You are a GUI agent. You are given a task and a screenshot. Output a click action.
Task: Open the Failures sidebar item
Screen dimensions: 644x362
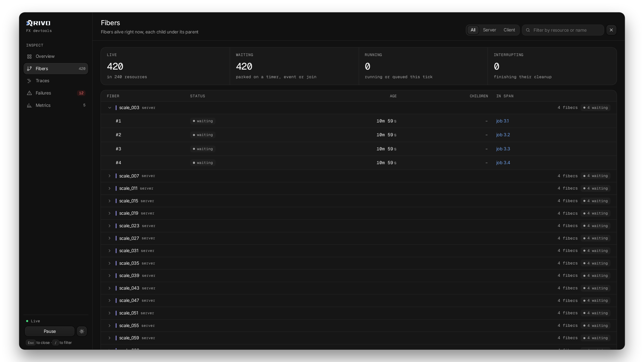(x=56, y=93)
